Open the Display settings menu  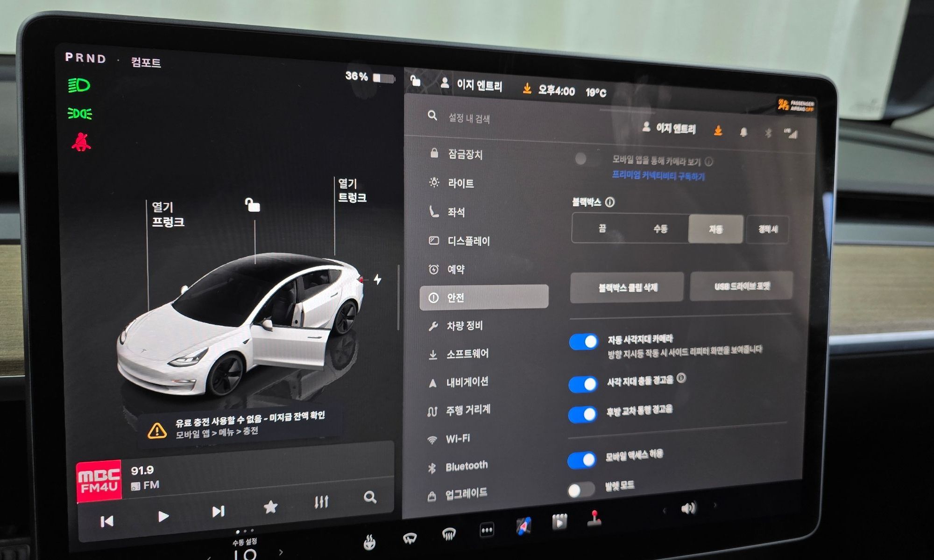(x=468, y=241)
